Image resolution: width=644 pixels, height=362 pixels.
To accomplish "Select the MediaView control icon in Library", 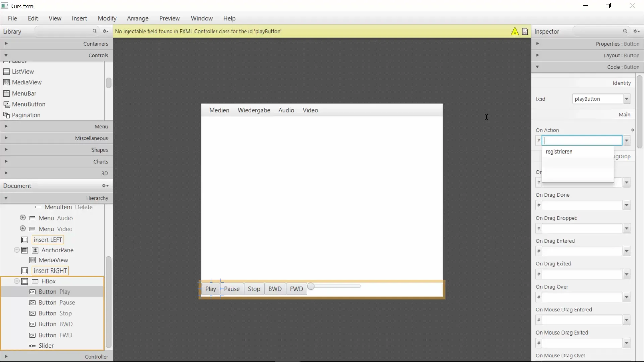I will (x=6, y=82).
